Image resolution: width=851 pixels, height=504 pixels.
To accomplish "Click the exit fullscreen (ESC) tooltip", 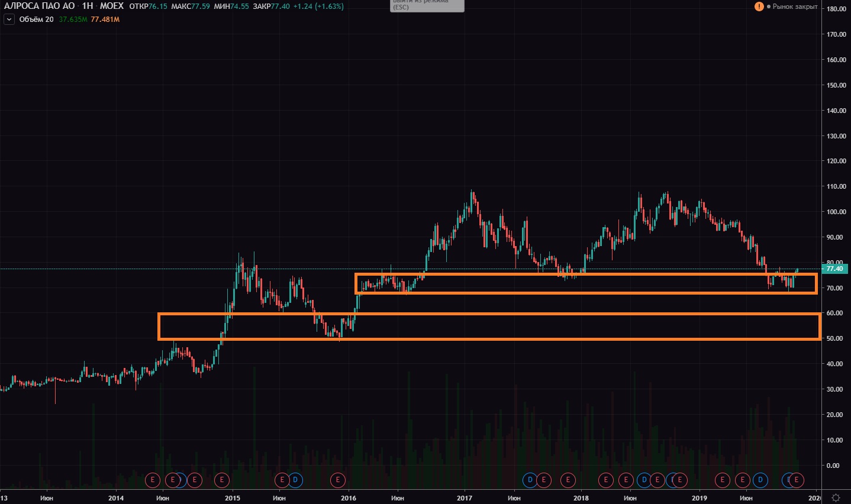I will pos(427,5).
